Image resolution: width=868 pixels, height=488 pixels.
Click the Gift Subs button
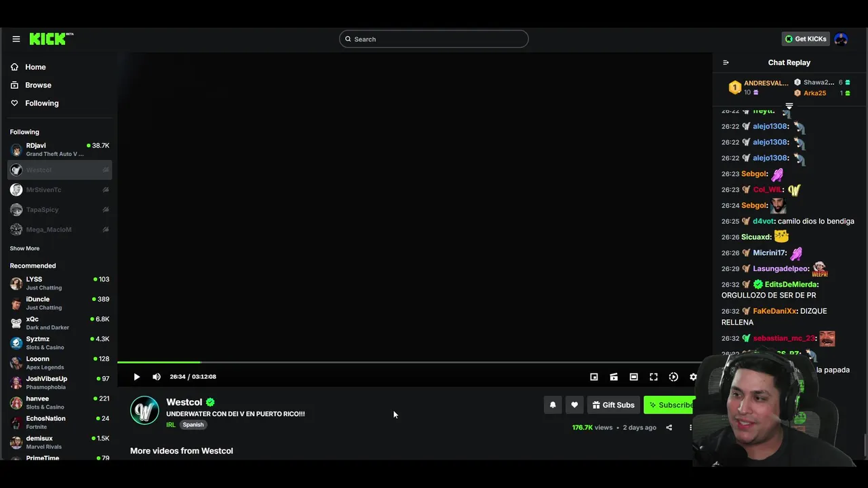tap(613, 405)
